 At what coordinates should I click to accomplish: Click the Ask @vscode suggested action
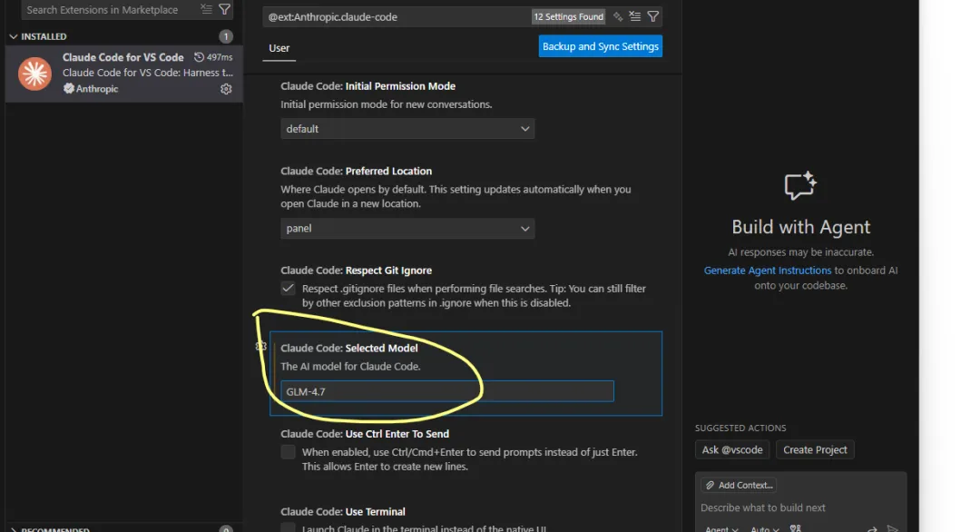732,449
